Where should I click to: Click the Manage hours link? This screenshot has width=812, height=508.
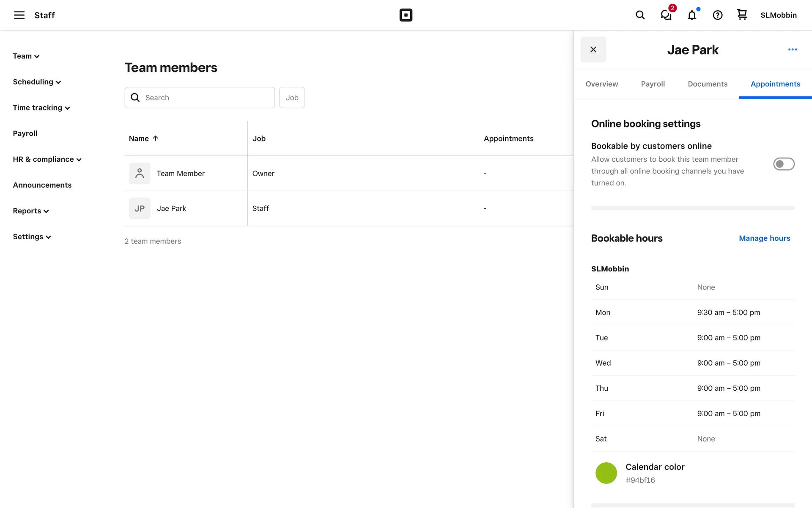[x=764, y=238]
